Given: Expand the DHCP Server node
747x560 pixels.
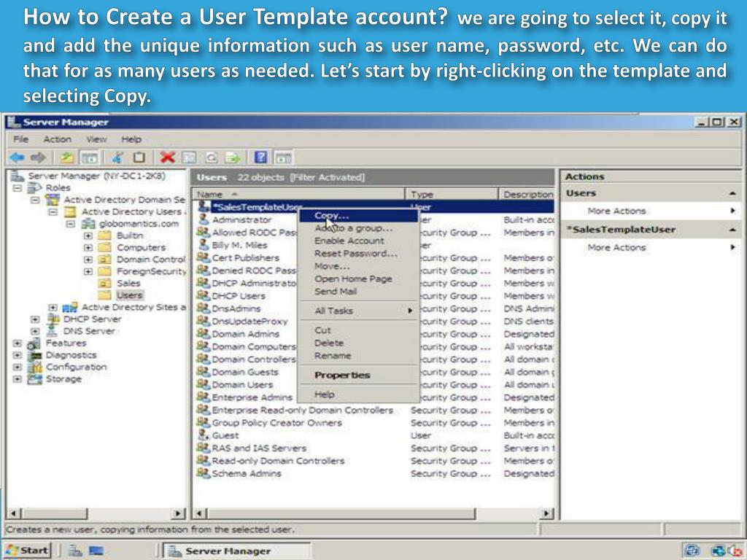Looking at the screenshot, I should [x=35, y=319].
